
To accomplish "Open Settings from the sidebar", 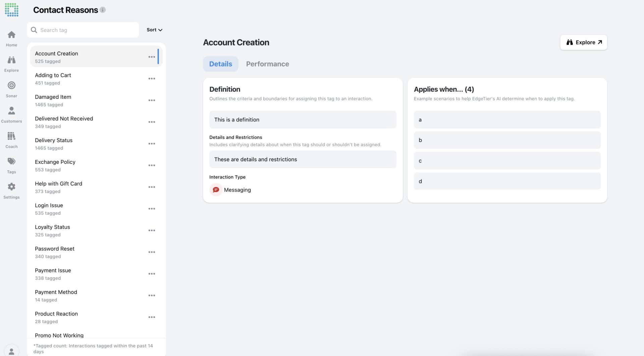I will click(x=11, y=189).
